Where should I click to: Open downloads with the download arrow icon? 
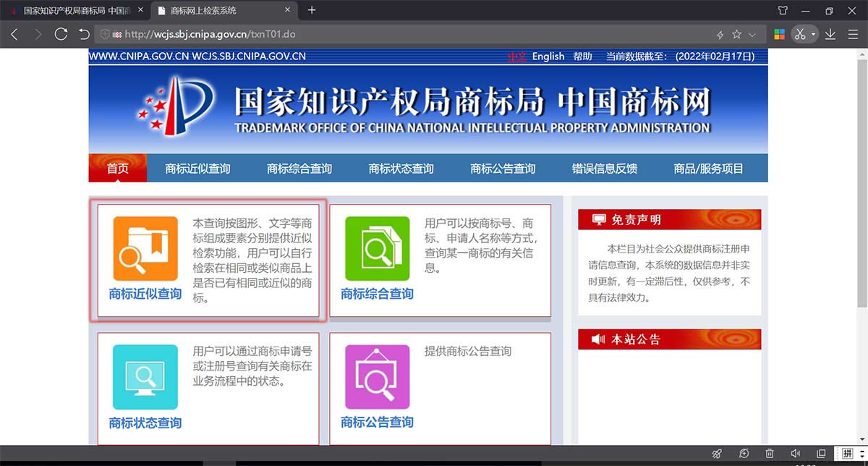[x=830, y=34]
